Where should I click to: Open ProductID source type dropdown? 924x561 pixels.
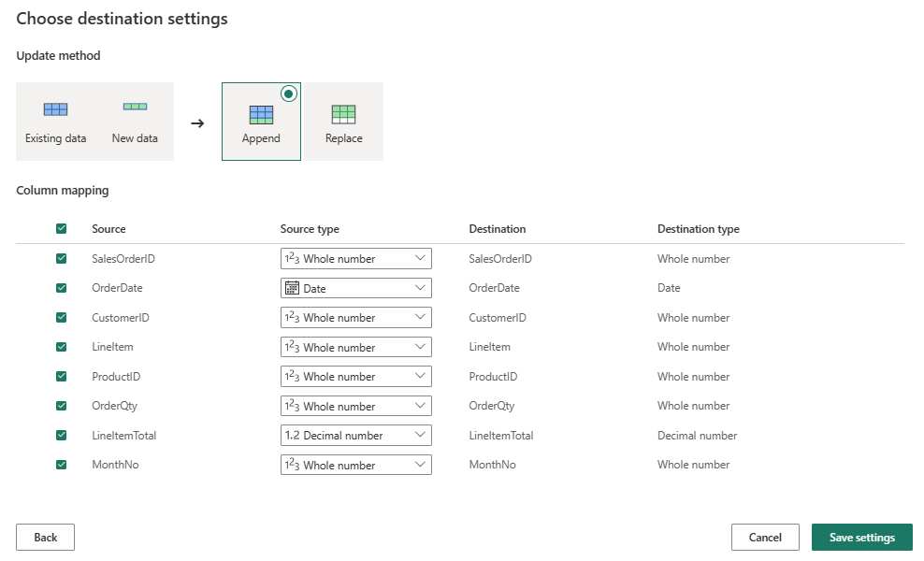click(356, 376)
